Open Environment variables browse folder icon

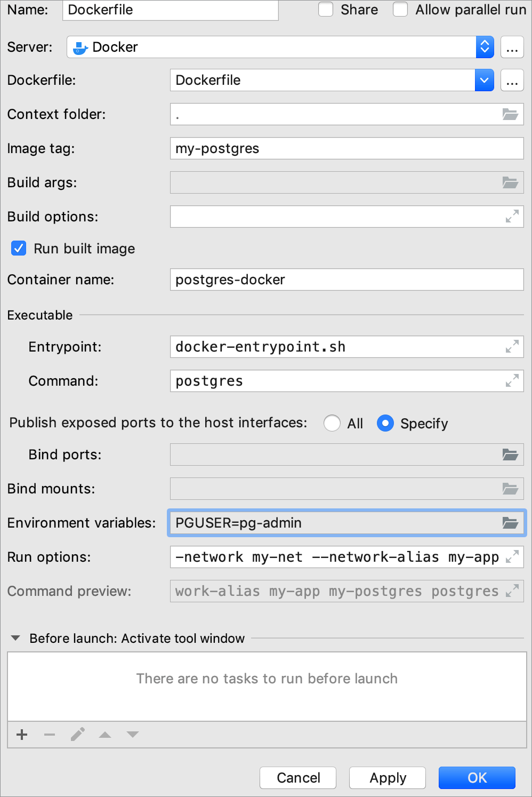tap(510, 523)
